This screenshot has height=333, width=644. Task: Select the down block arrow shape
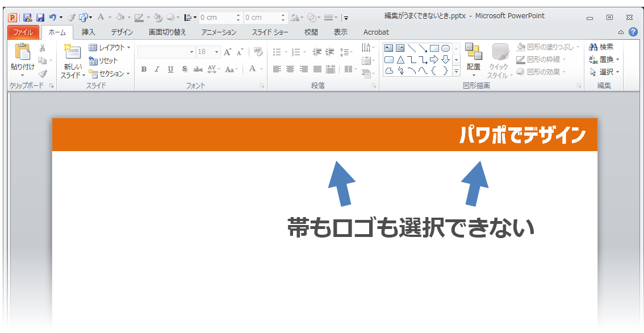[x=445, y=60]
